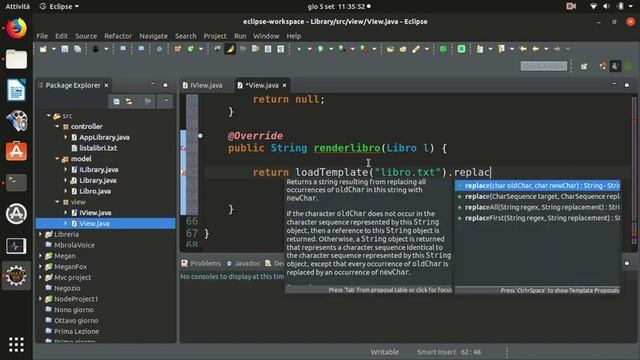Open the New Java Class dropdown arrow
This screenshot has height=360, width=640.
(x=200, y=49)
